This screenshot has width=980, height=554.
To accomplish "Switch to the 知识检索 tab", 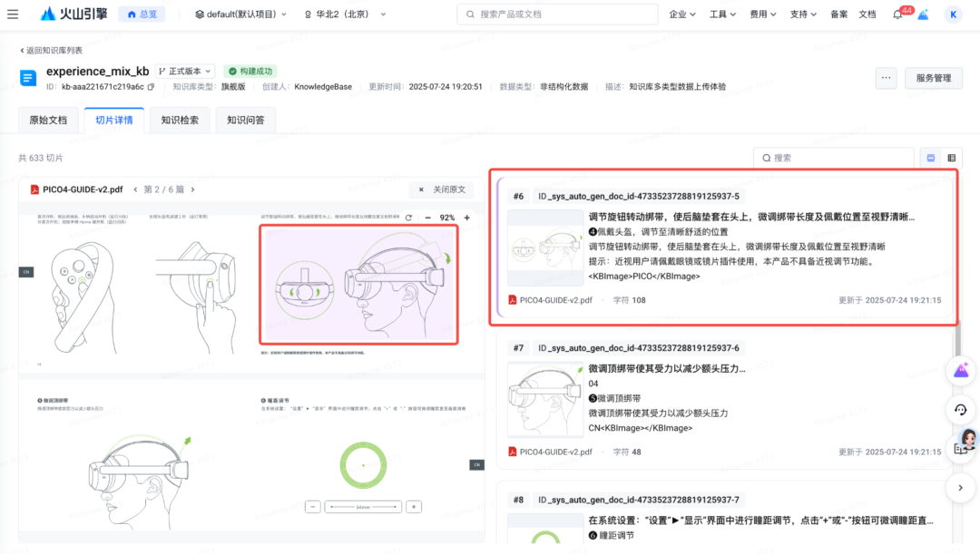I will point(180,120).
